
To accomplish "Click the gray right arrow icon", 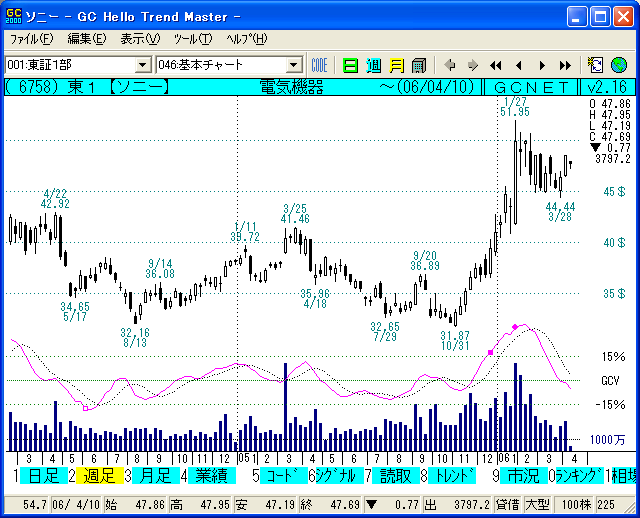I will tap(470, 65).
